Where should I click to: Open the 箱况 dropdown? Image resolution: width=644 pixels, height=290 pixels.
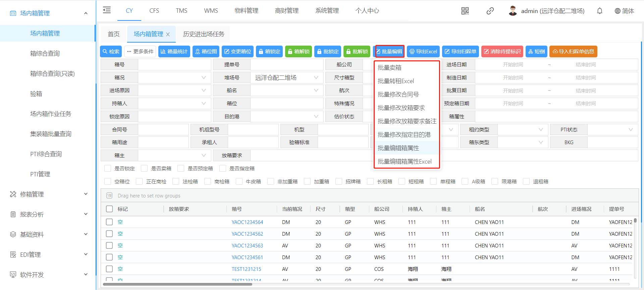coord(174,78)
